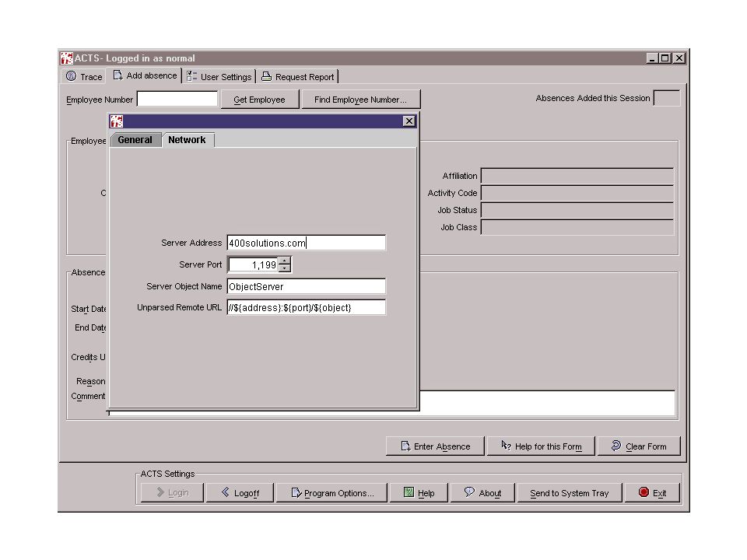Click the Logoff button

coord(240,493)
